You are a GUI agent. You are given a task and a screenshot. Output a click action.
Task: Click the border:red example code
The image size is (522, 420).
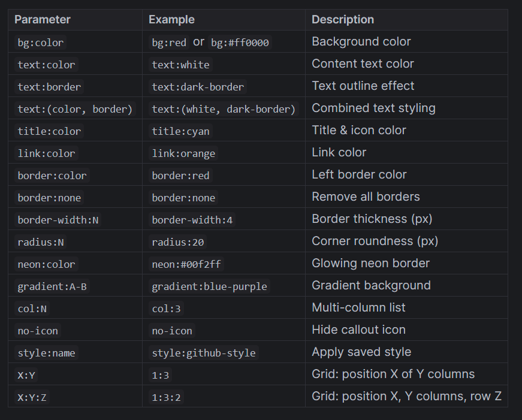180,176
